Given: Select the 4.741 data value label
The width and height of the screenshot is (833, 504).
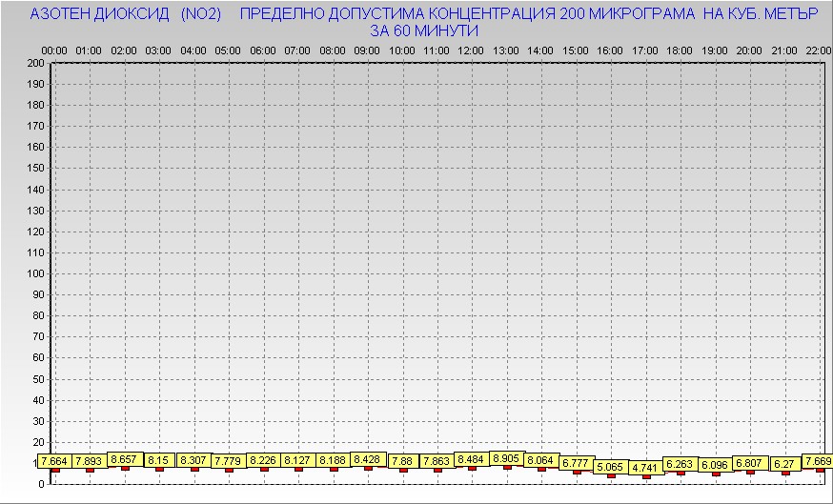Looking at the screenshot, I should (x=645, y=468).
